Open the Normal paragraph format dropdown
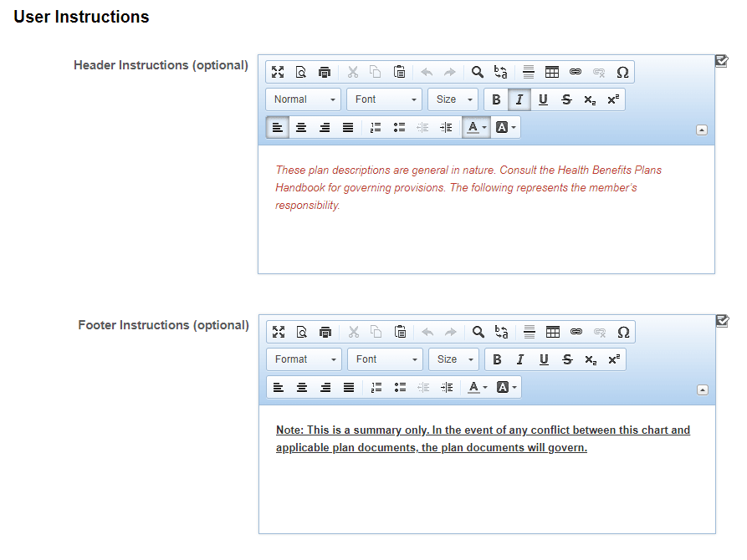Image resolution: width=747 pixels, height=560 pixels. click(x=303, y=99)
